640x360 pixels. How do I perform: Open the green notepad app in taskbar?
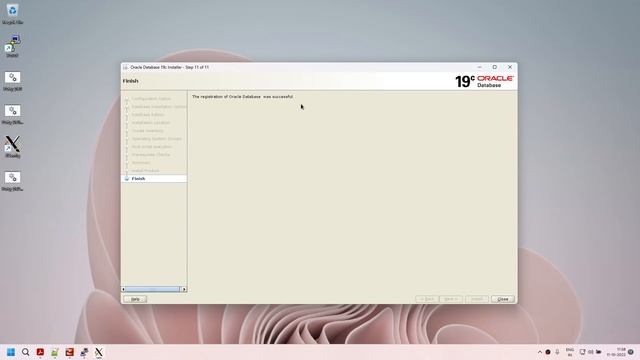55,352
